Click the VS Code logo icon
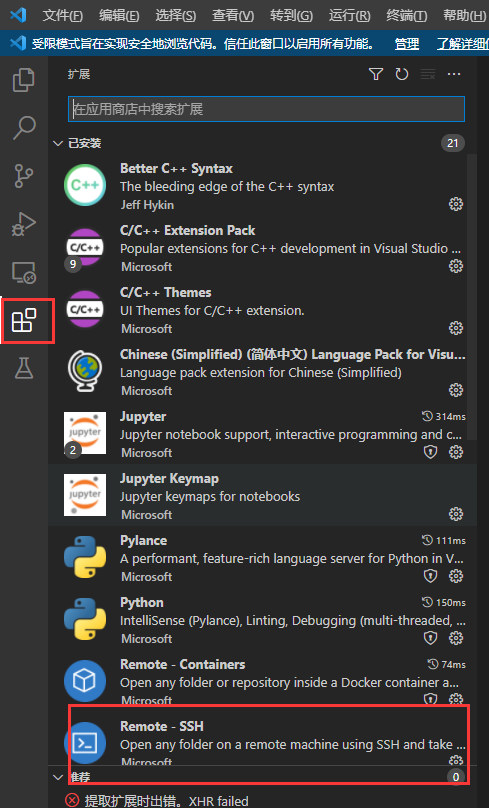Screen dimensions: 489x808 (18, 15)
